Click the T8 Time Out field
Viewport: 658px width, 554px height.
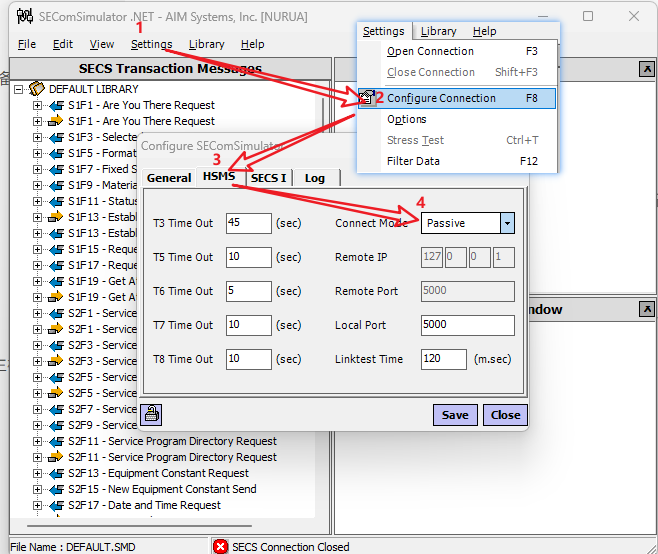[x=248, y=359]
